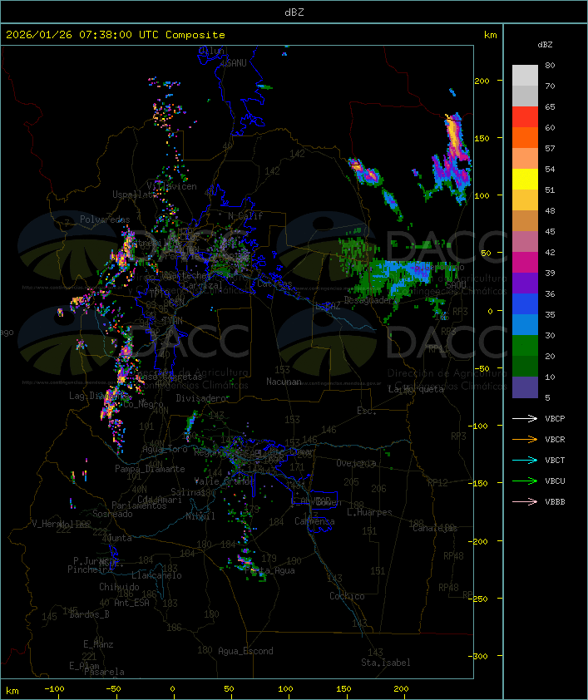
Task: Click the cyan VBCT arrow icon
Action: (525, 461)
